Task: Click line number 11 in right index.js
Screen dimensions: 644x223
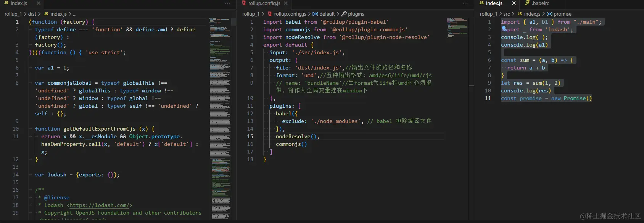Action: pyautogui.click(x=488, y=98)
